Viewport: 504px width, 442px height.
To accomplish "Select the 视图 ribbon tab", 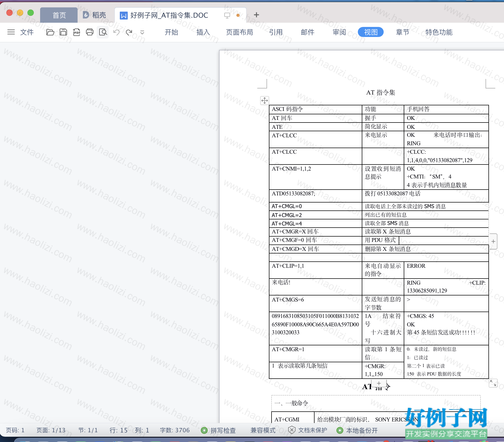I will (371, 32).
